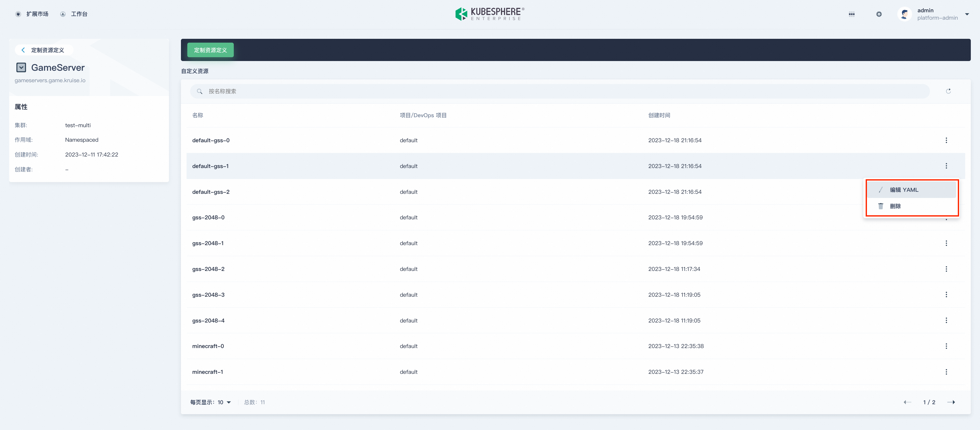Click the KubeSphere Enterprise logo
The width and height of the screenshot is (980, 430).
490,14
